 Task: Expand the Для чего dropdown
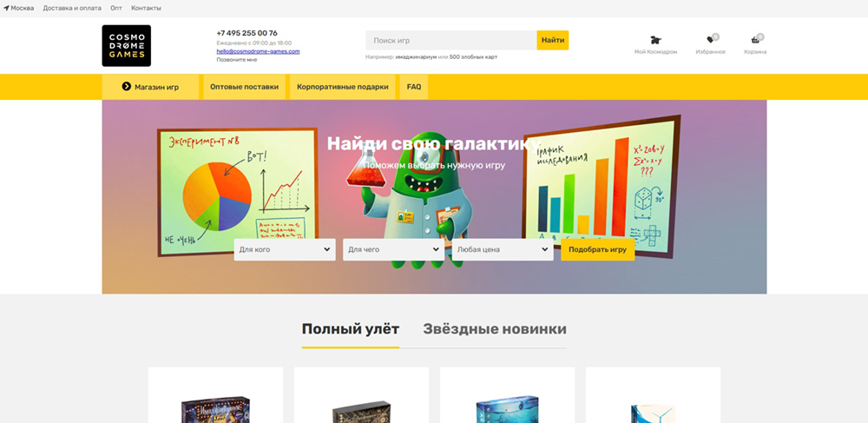(x=393, y=250)
